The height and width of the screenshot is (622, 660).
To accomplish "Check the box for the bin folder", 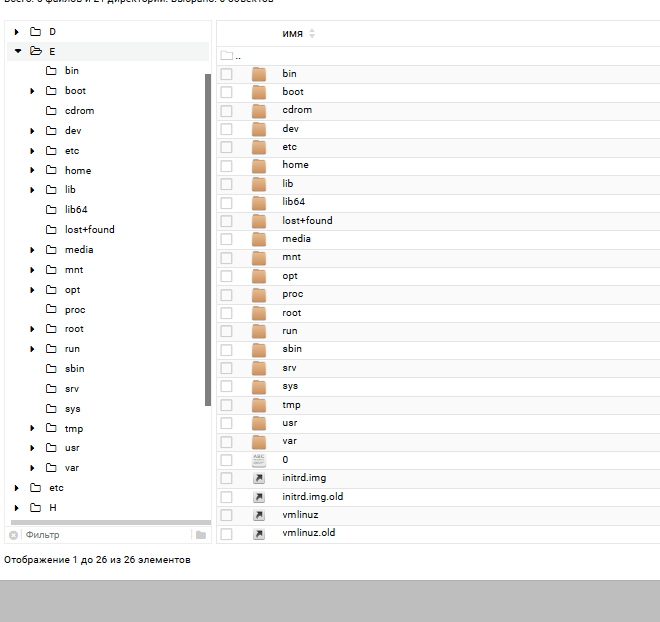I will pyautogui.click(x=227, y=74).
